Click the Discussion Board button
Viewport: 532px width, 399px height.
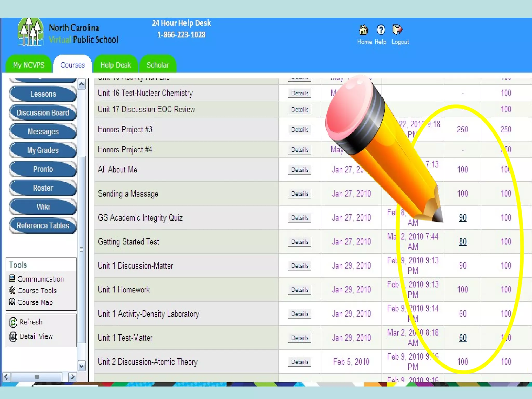[x=43, y=112]
